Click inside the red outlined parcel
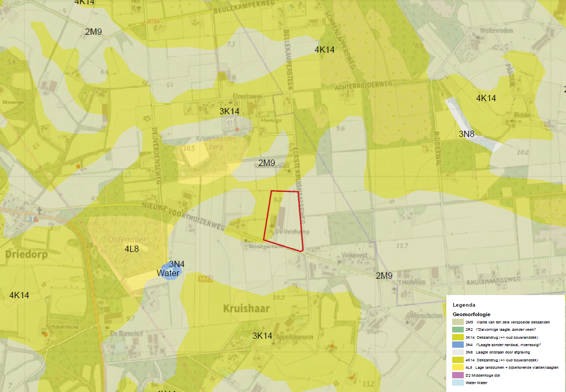This screenshot has height=392, width=566. tap(284, 221)
